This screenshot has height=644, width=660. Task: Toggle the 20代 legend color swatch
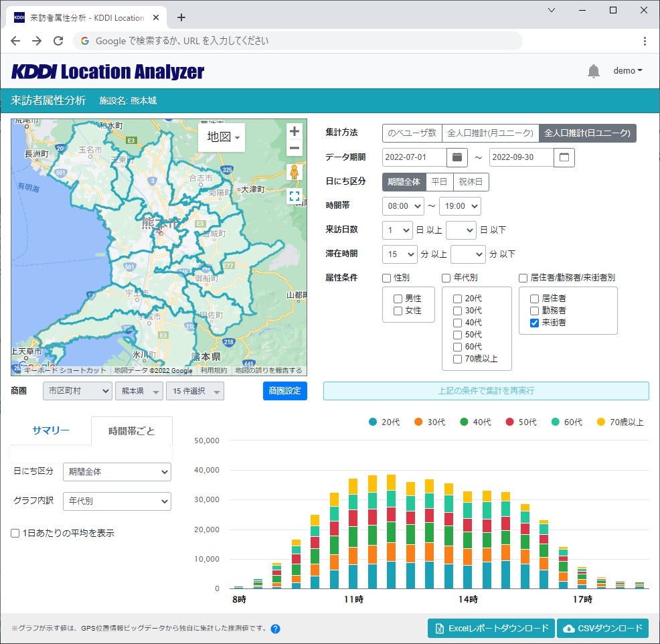click(373, 422)
